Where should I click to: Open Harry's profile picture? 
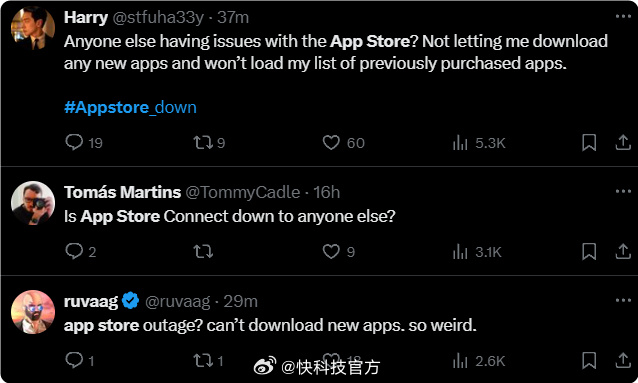point(33,28)
